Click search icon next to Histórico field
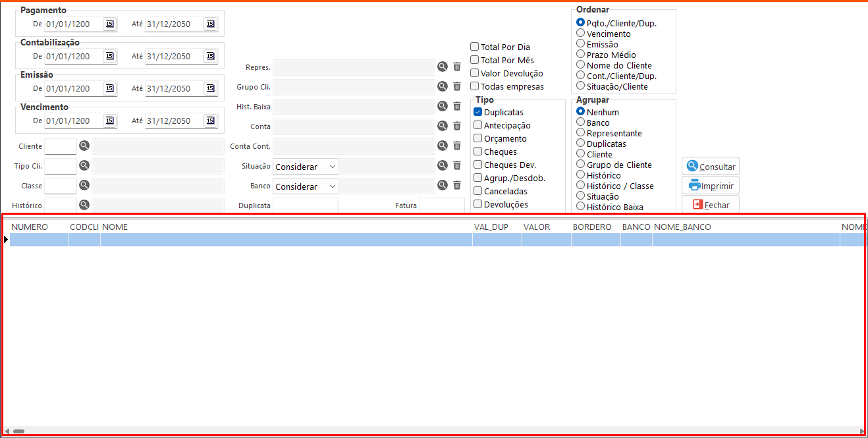Screen dimensions: 868x438 click(84, 205)
